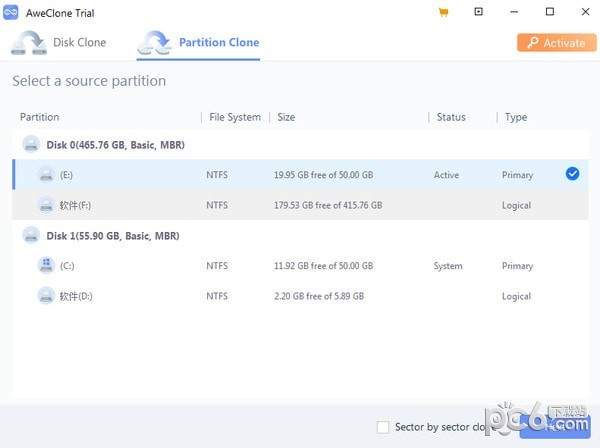Click the Disk 1 drive icon
The width and height of the screenshot is (600, 448).
(x=31, y=235)
